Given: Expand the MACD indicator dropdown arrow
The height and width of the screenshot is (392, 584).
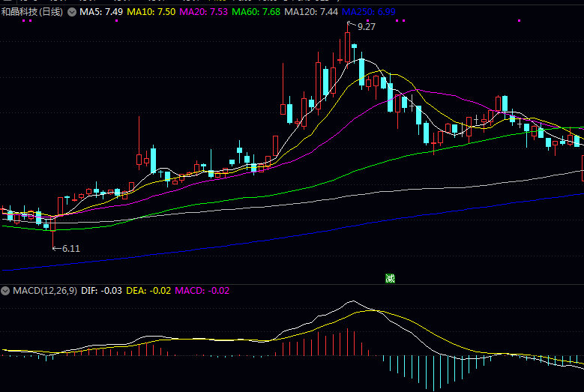Looking at the screenshot, I should coord(5,291).
